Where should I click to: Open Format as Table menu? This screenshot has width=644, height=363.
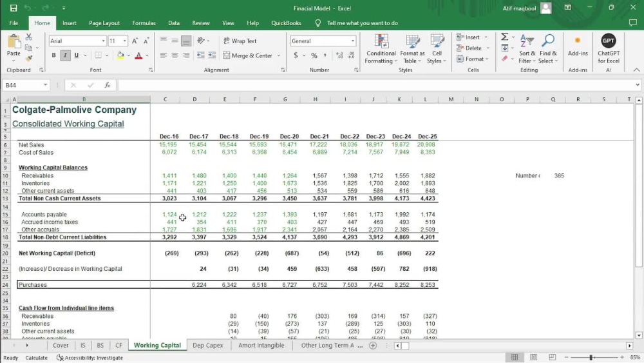click(412, 49)
